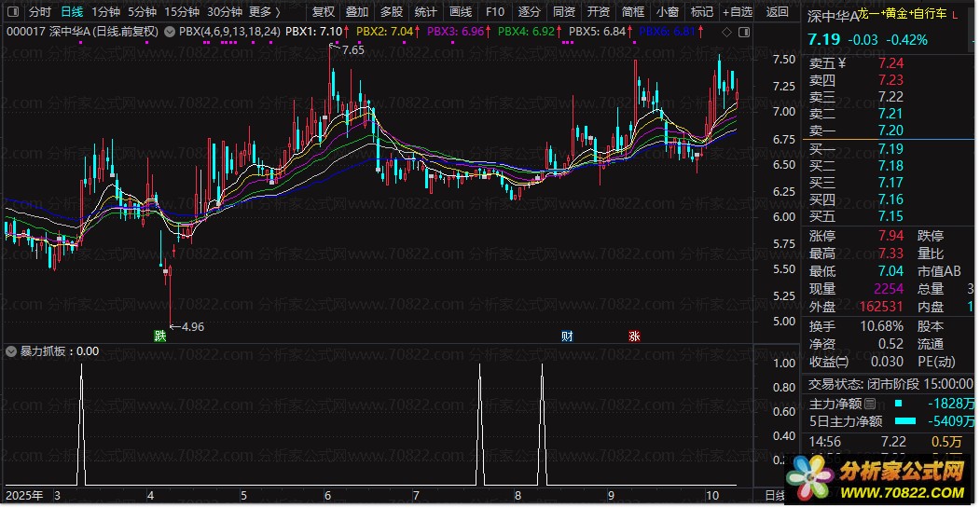Image resolution: width=980 pixels, height=508 pixels.
Task: Expand the PBX indicator dropdown arrow
Action: tap(170, 32)
